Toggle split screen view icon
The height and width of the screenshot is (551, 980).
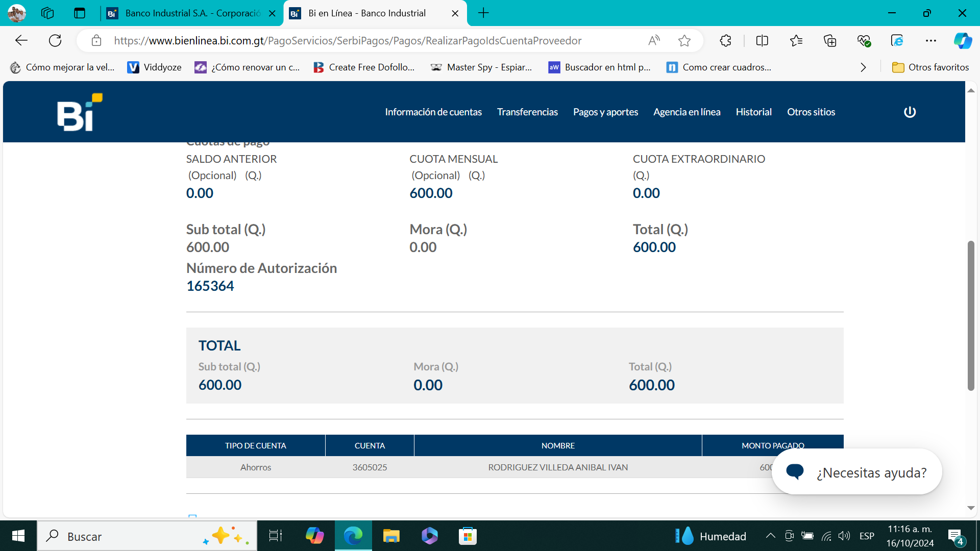762,41
